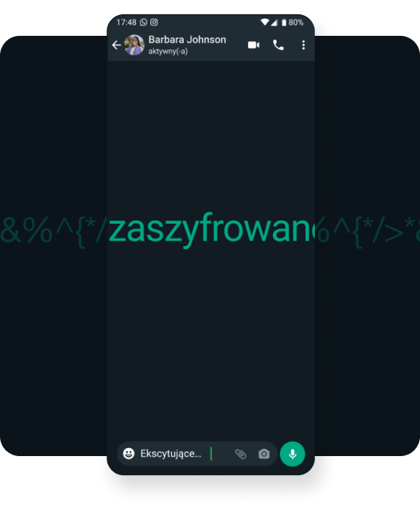420x515 pixels.
Task: Tap the aktywny(-a) status text
Action: (168, 51)
